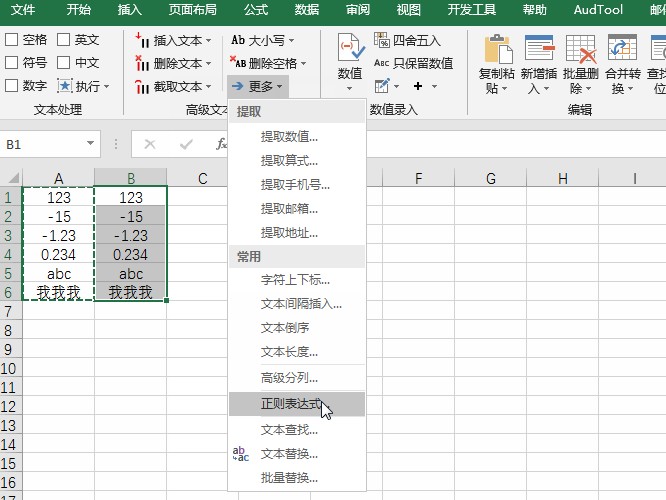Click the formula bar cancel X icon
Image resolution: width=666 pixels, height=500 pixels.
pyautogui.click(x=150, y=144)
